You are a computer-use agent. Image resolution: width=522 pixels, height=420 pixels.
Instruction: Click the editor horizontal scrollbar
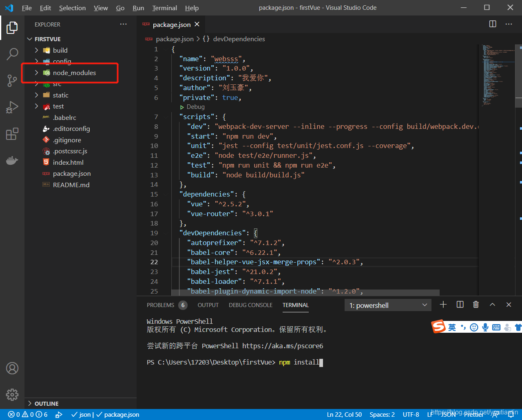click(305, 292)
